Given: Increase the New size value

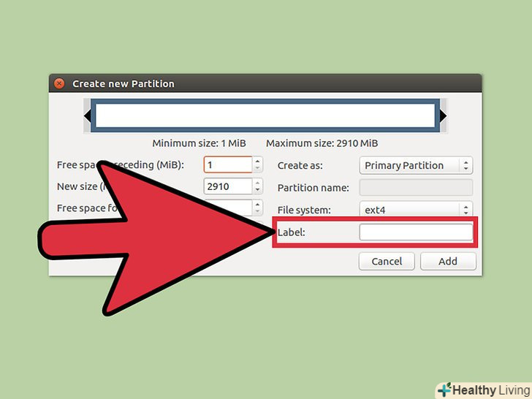Looking at the screenshot, I should (x=257, y=183).
